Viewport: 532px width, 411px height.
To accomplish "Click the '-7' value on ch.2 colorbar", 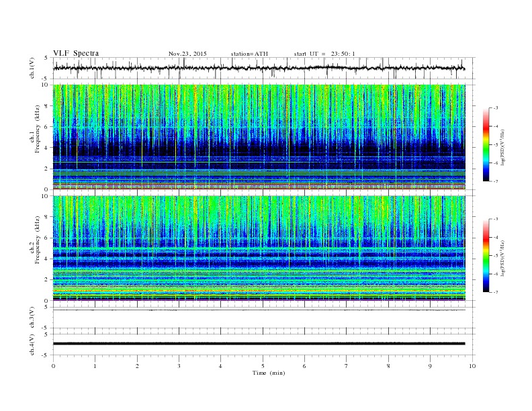I will click(495, 292).
